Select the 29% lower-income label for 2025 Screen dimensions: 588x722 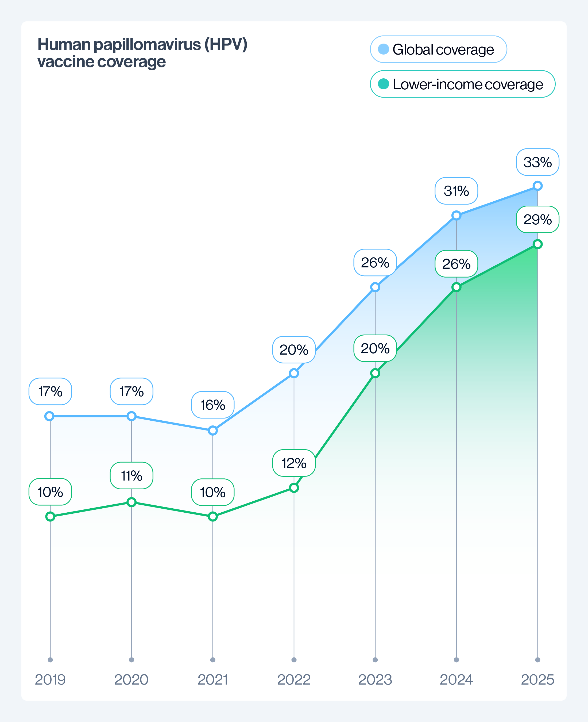coord(537,219)
